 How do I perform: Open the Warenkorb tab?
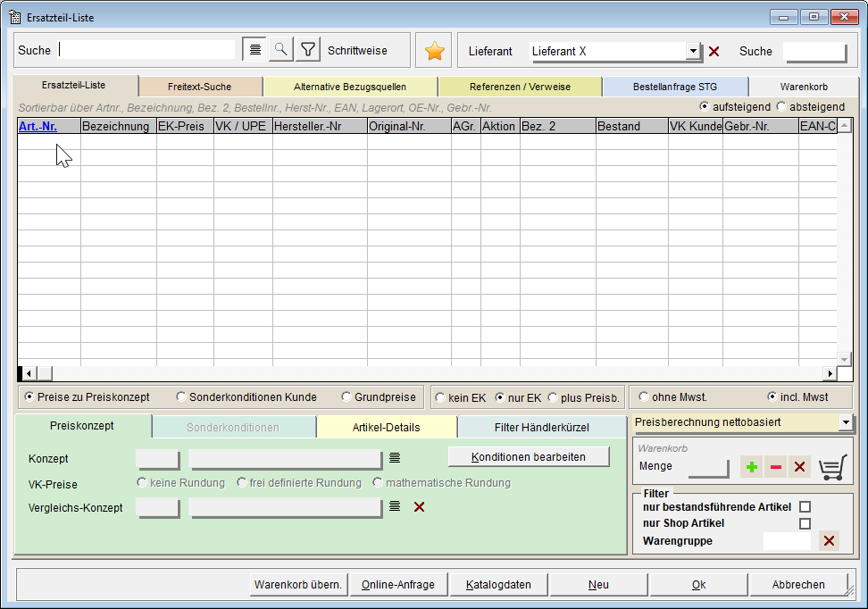[x=804, y=87]
